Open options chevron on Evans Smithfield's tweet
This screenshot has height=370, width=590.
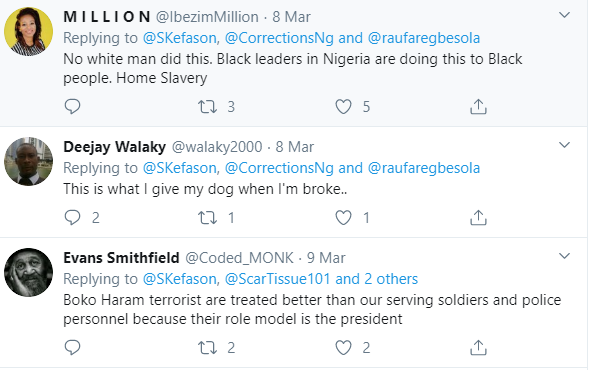click(x=564, y=256)
